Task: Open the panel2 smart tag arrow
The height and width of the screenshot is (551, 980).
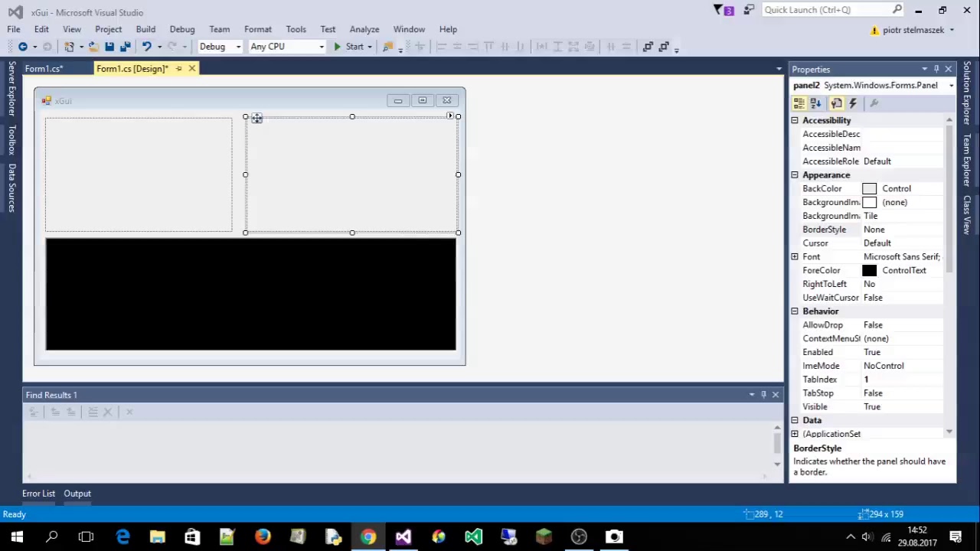Action: [449, 116]
